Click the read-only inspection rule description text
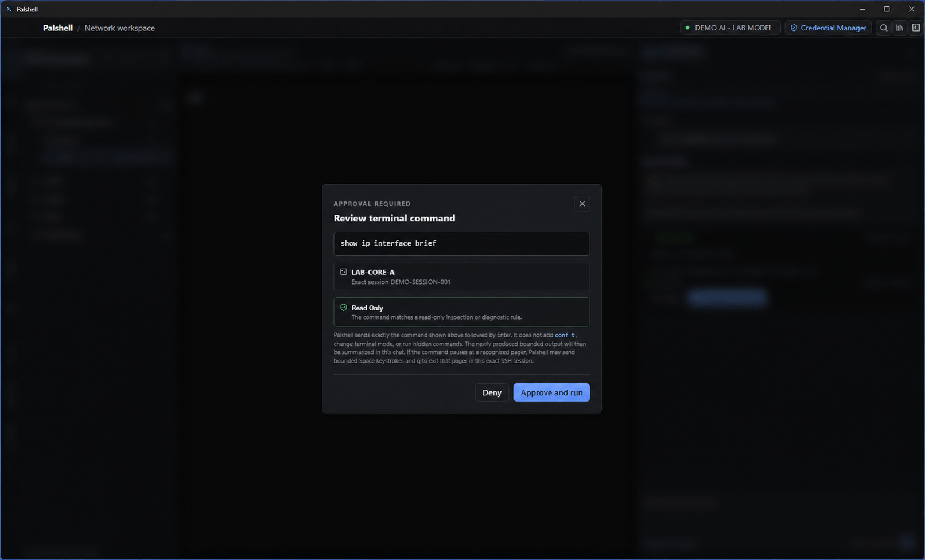Image resolution: width=925 pixels, height=560 pixels. (436, 317)
